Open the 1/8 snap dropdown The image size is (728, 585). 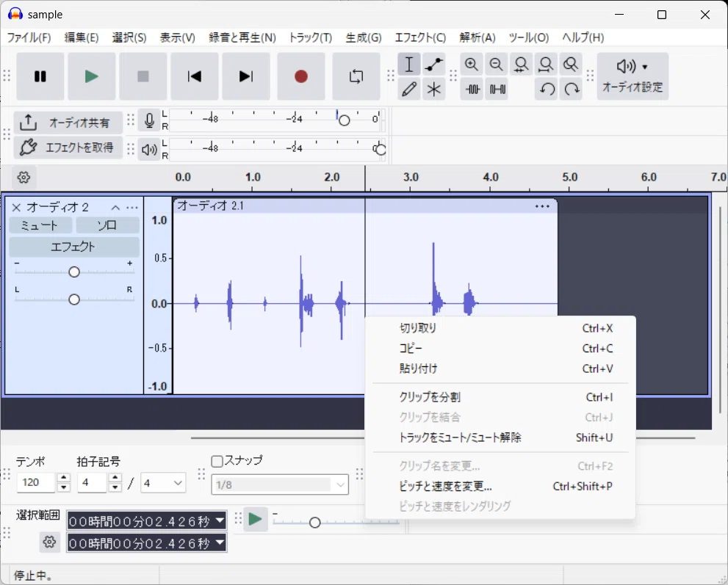click(280, 484)
